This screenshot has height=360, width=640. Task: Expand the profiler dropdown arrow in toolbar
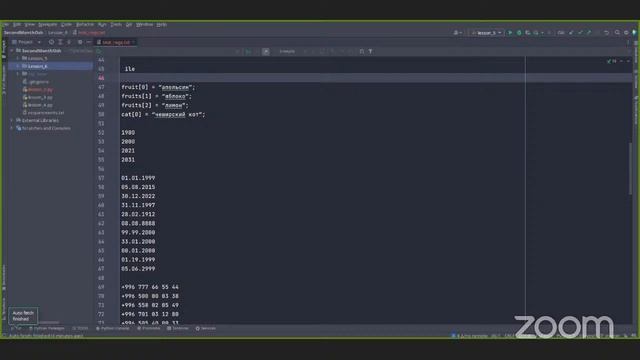pyautogui.click(x=542, y=33)
